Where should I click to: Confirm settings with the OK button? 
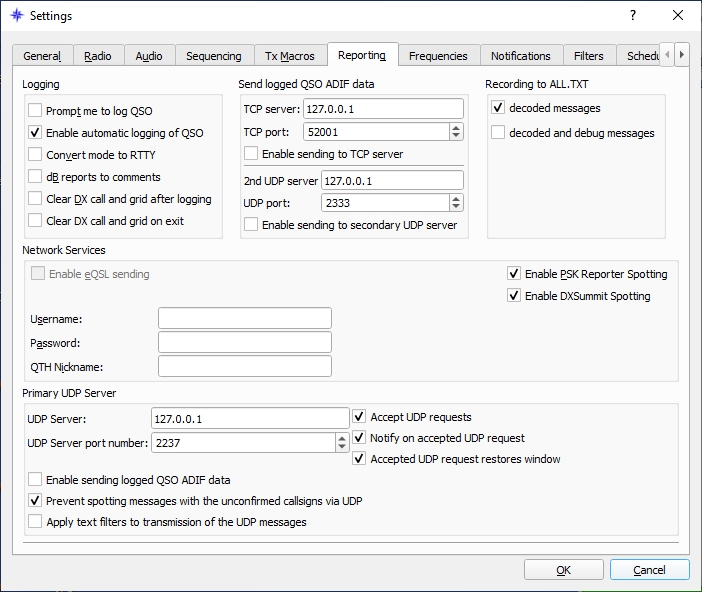[564, 570]
